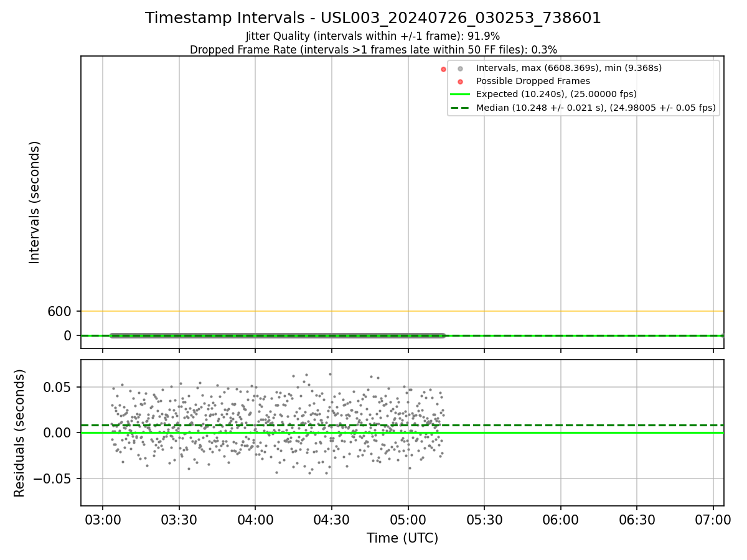The image size is (747, 560).
Task: Click the 'Dropped Frame Rate' subtitle line
Action: [373, 50]
